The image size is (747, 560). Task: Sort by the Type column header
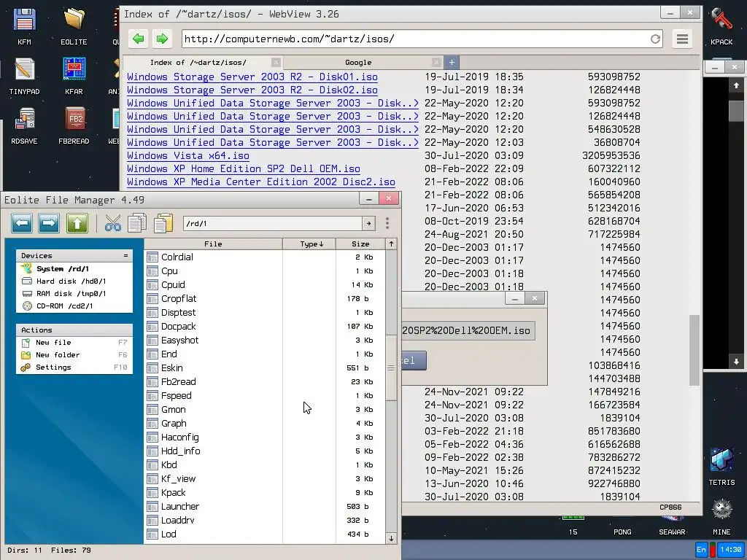point(309,244)
